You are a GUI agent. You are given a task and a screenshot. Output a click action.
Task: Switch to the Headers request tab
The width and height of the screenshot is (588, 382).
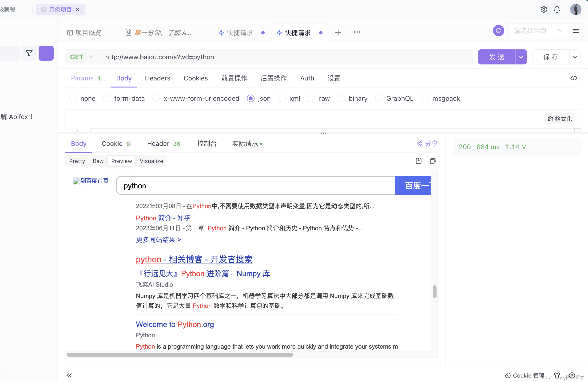click(x=157, y=78)
